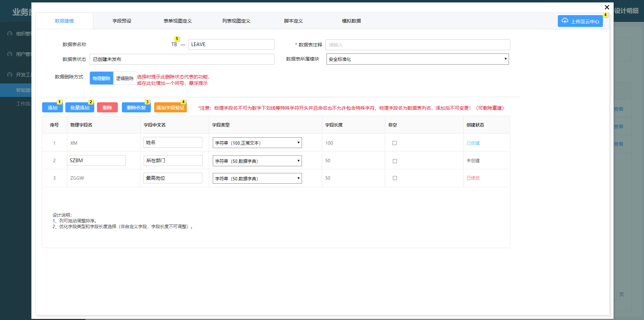Click the 批量添加 button
Screen dimensions: 644x320
pyautogui.click(x=80, y=107)
